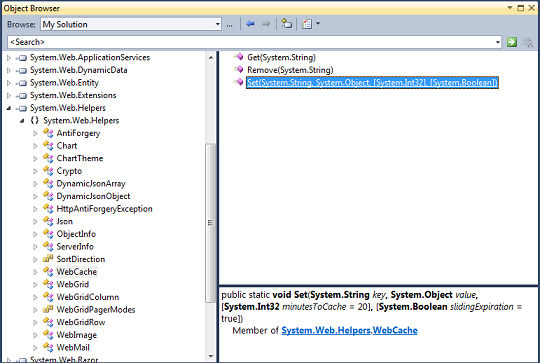
Task: Click the green Search go button
Action: 512,42
